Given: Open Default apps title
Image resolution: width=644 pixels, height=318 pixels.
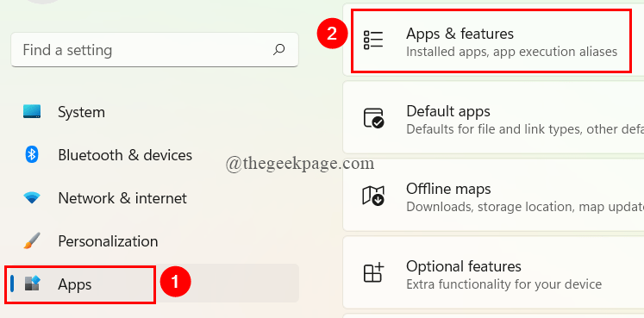Looking at the screenshot, I should (448, 111).
